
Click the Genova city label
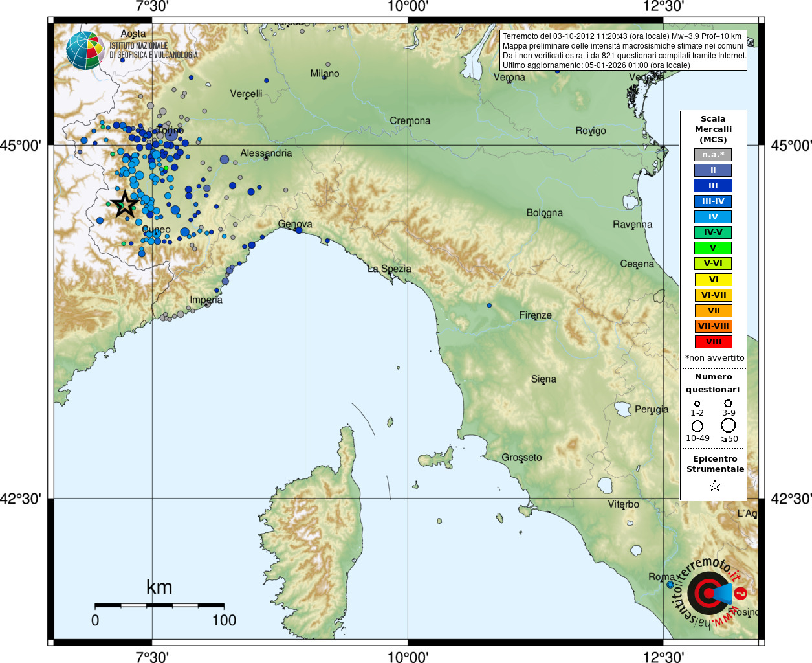(295, 224)
